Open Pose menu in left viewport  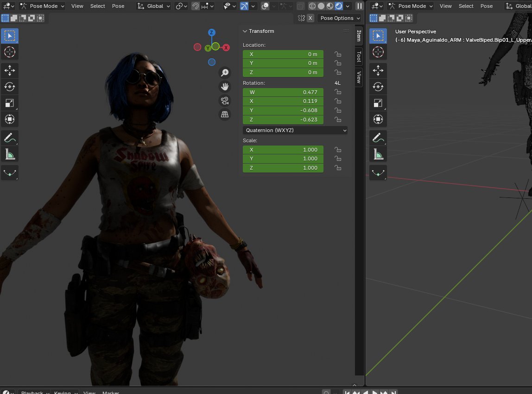[x=118, y=6]
